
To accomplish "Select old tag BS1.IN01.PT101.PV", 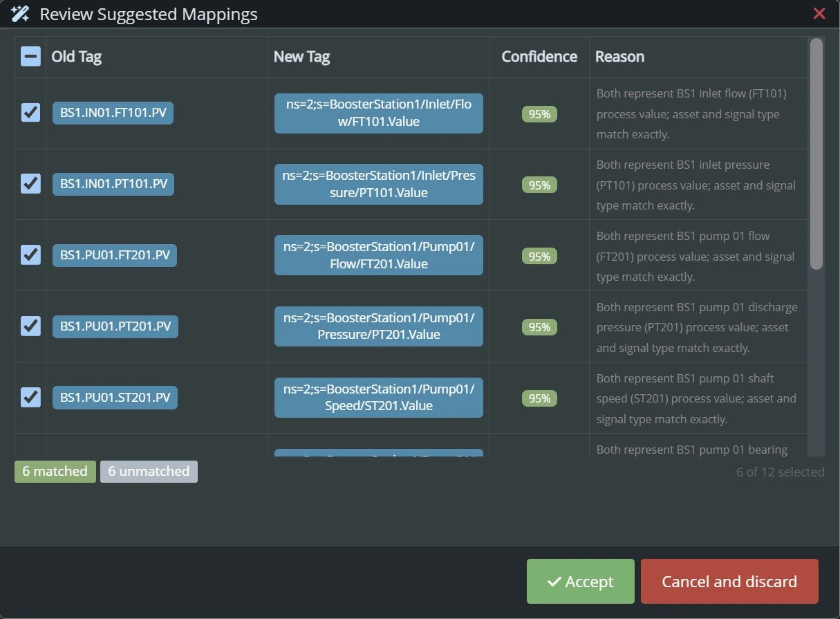I will [x=113, y=184].
